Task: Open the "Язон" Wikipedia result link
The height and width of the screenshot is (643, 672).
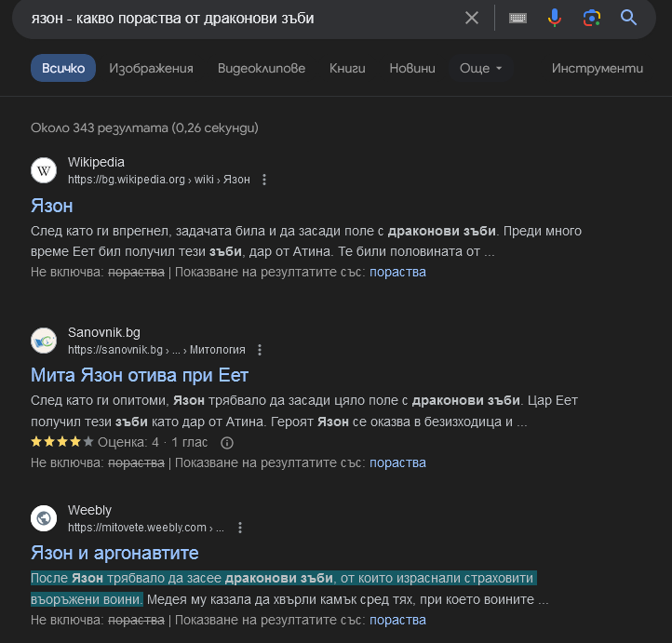Action: pyautogui.click(x=52, y=206)
